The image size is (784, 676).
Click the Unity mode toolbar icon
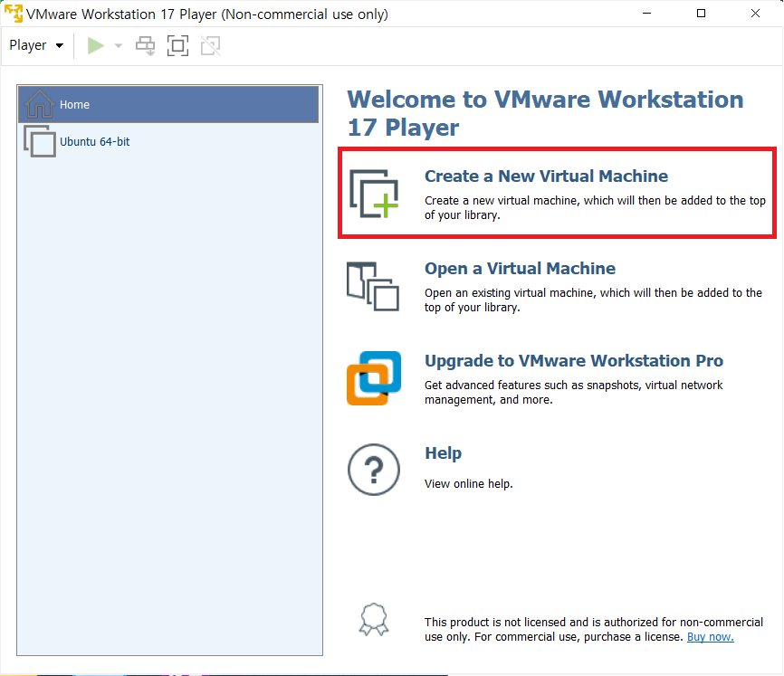211,45
